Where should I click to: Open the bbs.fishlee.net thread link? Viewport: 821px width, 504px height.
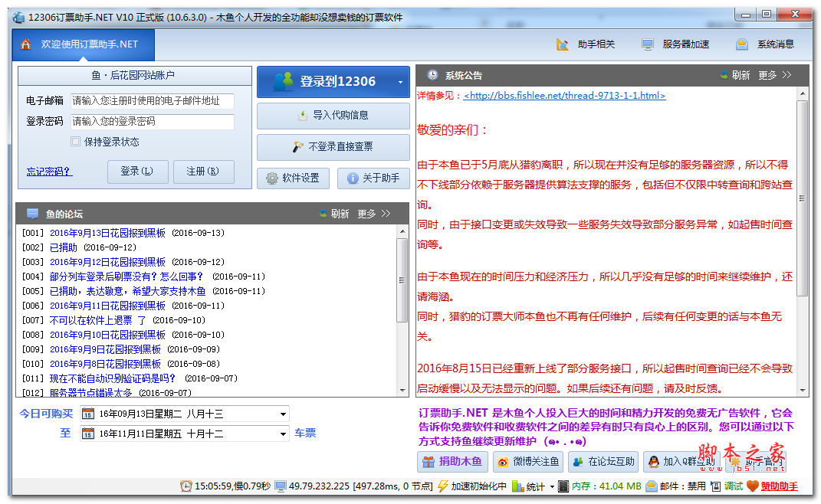pyautogui.click(x=564, y=95)
